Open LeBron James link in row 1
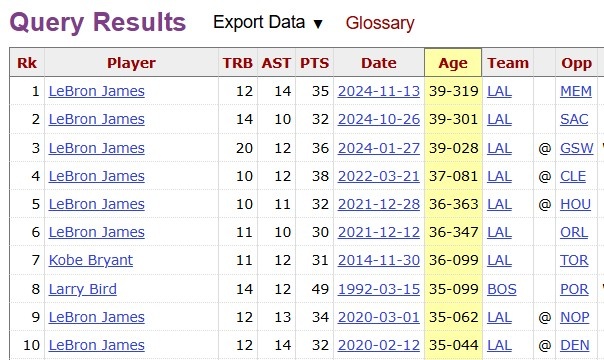Viewport: 604px width, 360px height. coord(97,91)
